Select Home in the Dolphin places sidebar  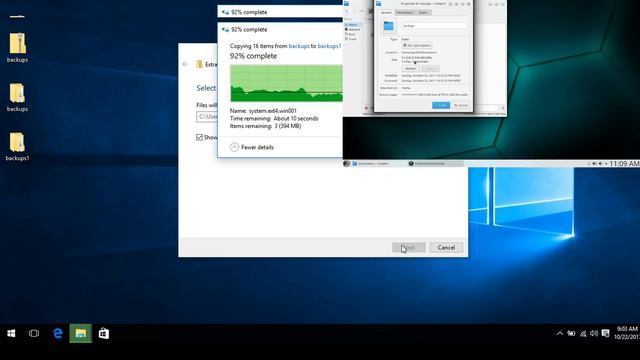(x=352, y=24)
